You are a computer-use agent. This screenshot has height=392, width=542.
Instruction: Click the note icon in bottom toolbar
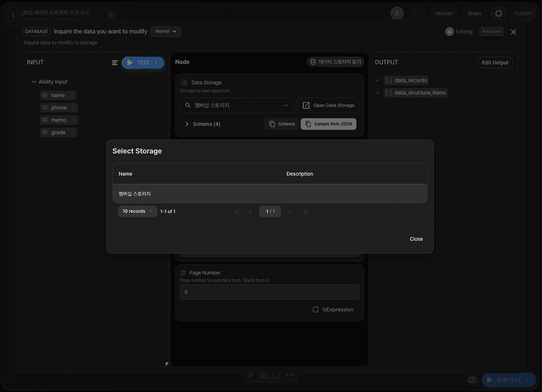[264, 375]
